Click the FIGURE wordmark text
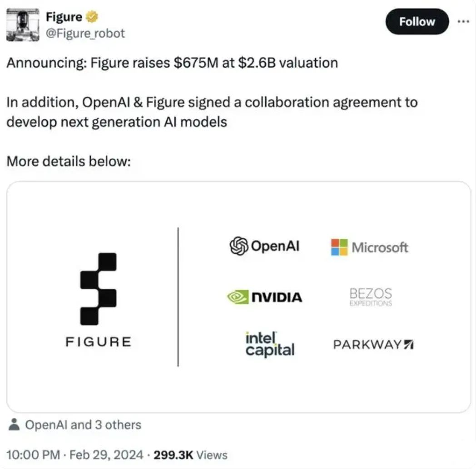Viewport: 476px width, 469px height. pyautogui.click(x=99, y=342)
